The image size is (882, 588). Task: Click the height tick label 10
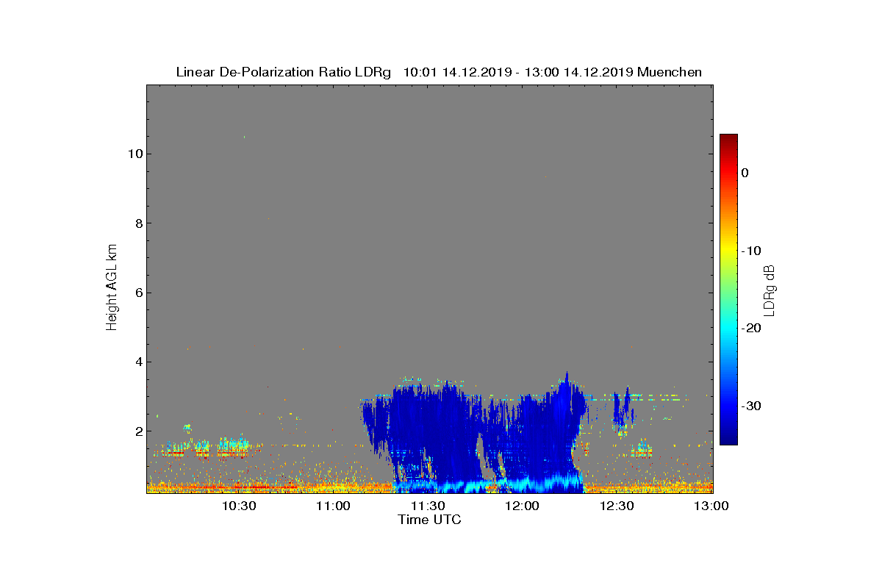[x=135, y=154]
